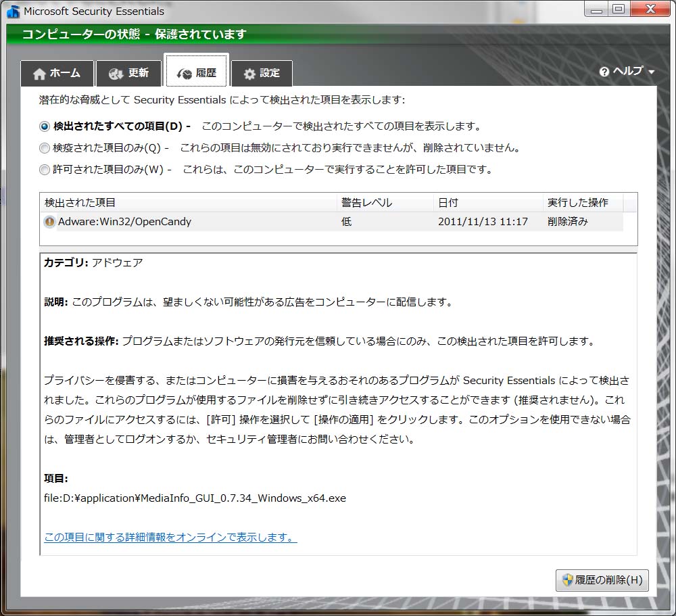Click the house icon on ホーム tab

(39, 74)
